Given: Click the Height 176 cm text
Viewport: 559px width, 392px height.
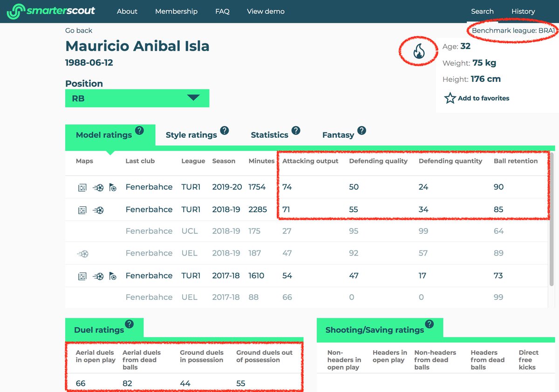Looking at the screenshot, I should coord(471,79).
